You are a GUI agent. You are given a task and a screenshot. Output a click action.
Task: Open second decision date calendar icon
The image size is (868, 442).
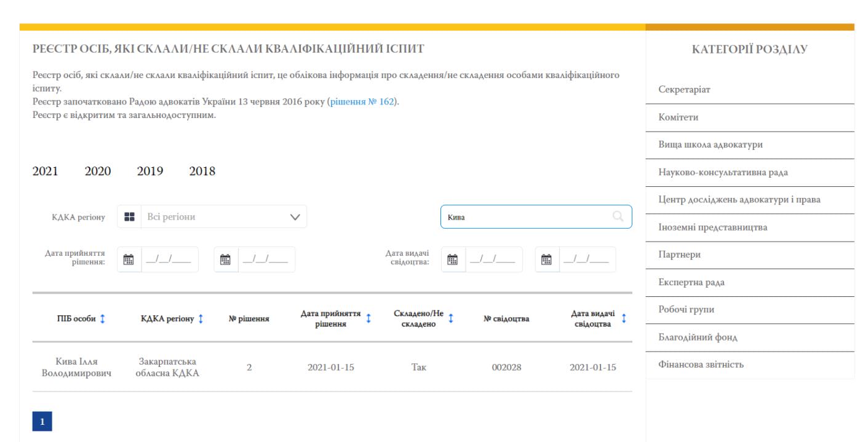click(x=226, y=259)
